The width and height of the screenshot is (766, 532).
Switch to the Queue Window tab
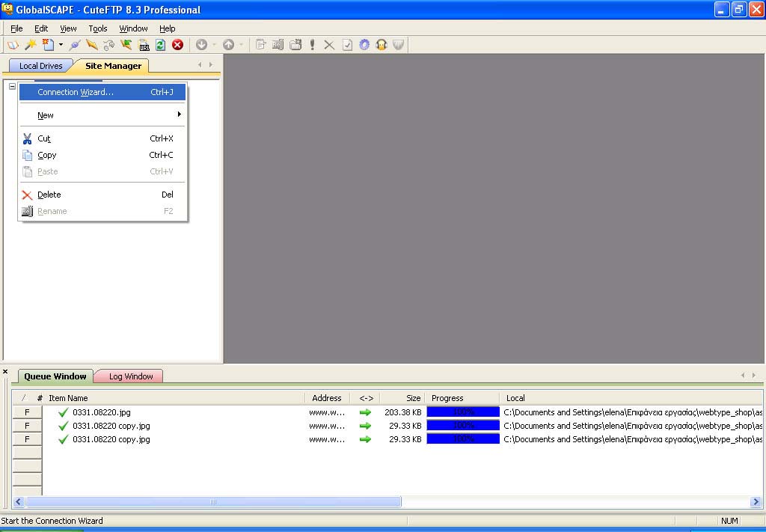point(55,376)
